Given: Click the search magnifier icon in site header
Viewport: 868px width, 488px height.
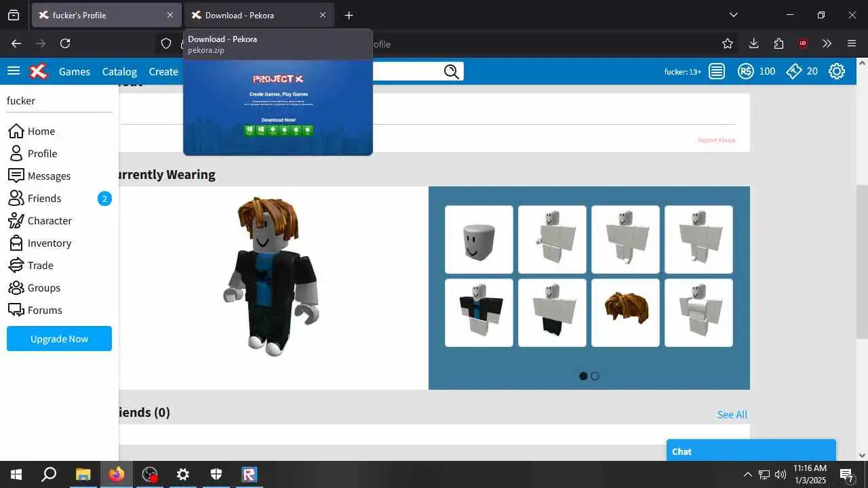Looking at the screenshot, I should 452,71.
